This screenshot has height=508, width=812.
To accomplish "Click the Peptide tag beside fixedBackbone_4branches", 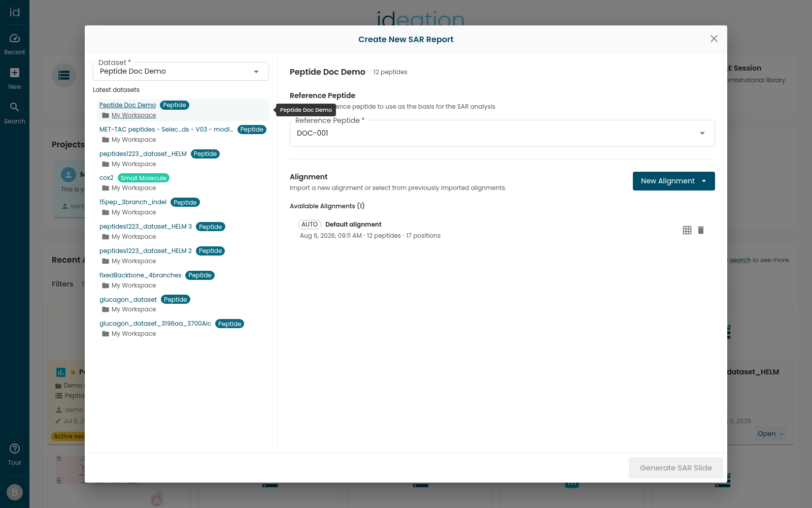I will pos(200,275).
